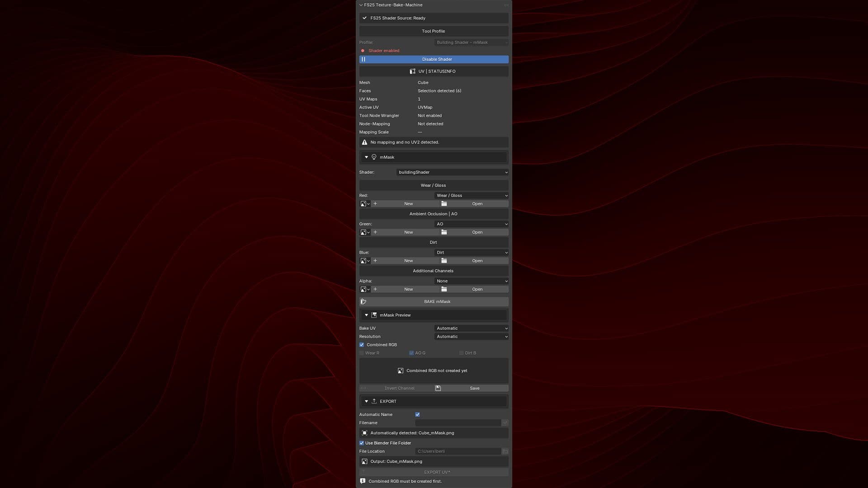The image size is (868, 488).
Task: Toggle the Automatic Name checkbox
Action: [417, 414]
